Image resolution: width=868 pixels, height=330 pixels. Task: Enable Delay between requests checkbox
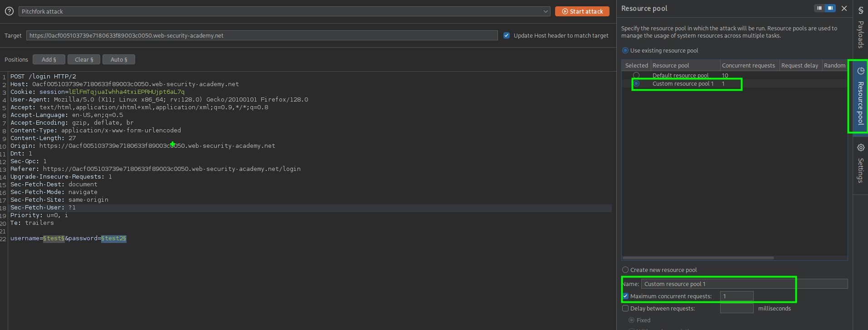pos(625,308)
